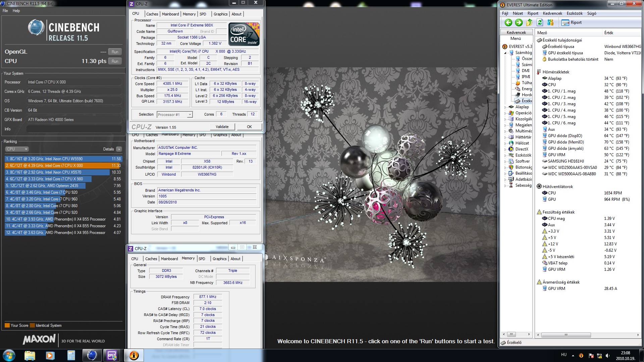Switch to Kedvencek tab in EVEREST sidebar

(x=516, y=33)
